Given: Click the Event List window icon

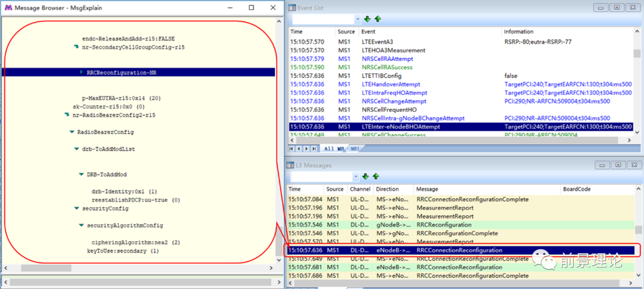Looking at the screenshot, I should [x=292, y=7].
